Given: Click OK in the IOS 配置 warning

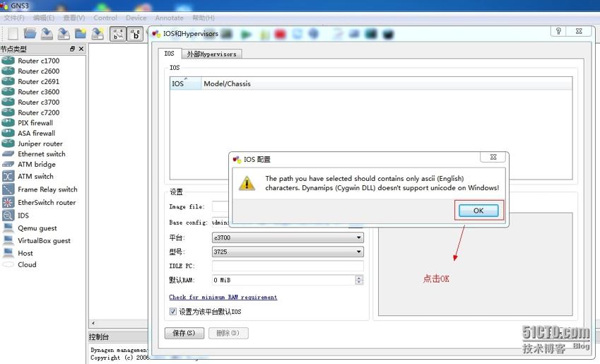Looking at the screenshot, I should [x=478, y=211].
